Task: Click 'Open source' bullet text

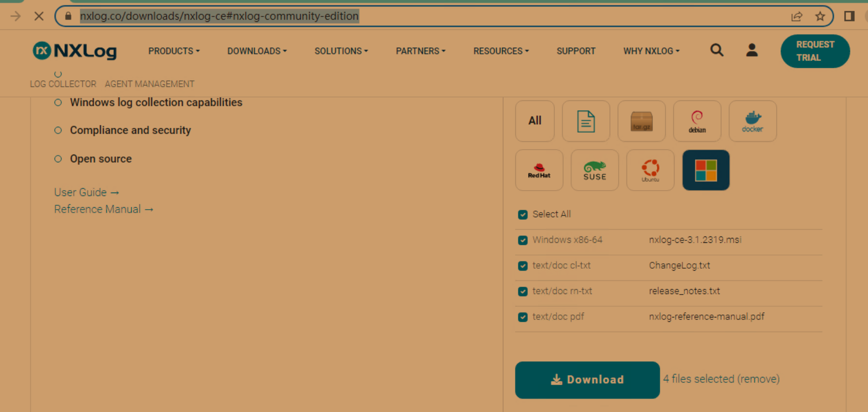Action: tap(100, 159)
